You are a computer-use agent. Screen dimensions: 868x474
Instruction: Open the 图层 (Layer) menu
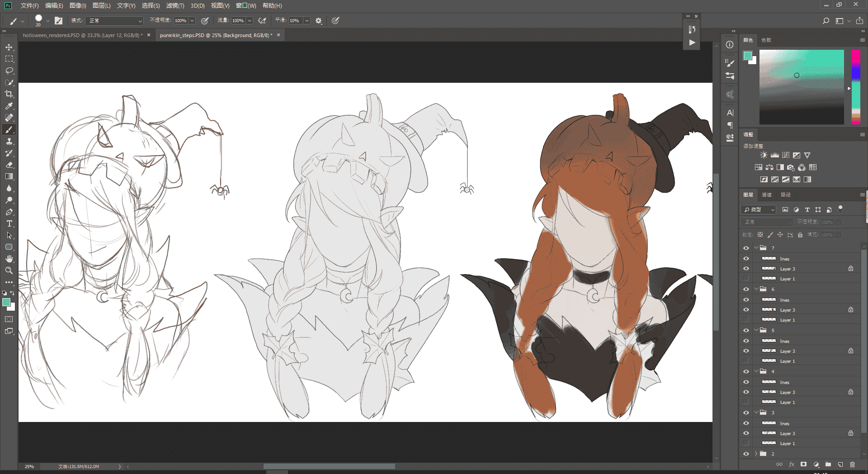pos(101,5)
